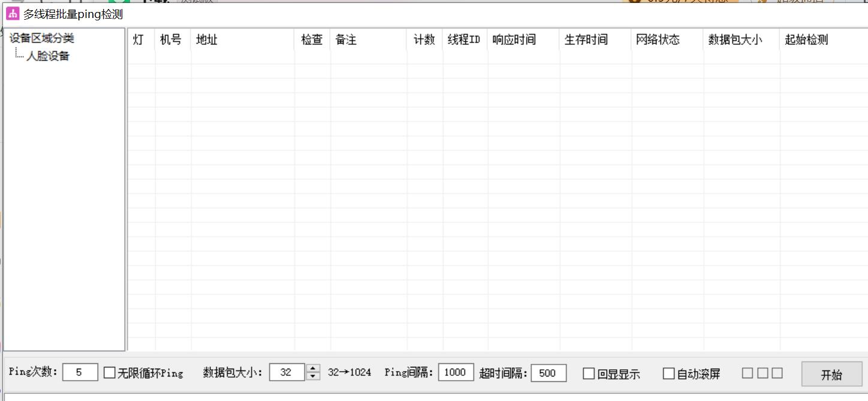Select the 人脸设备 tree node

point(47,56)
